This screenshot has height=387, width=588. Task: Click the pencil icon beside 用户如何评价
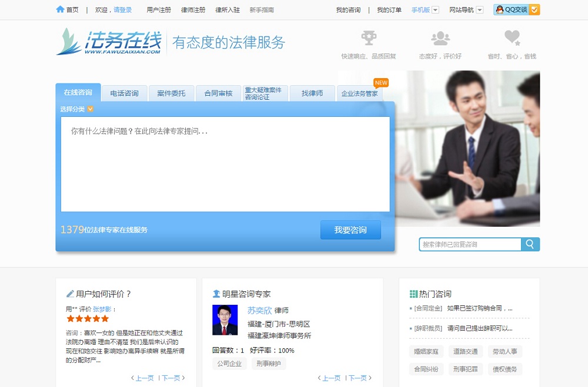(70, 294)
